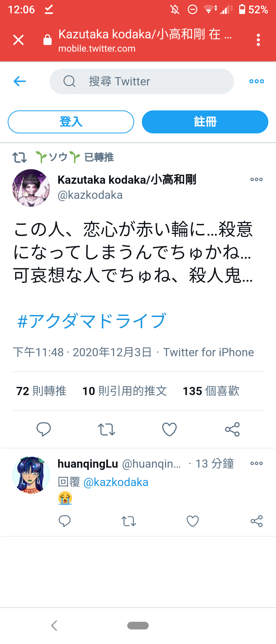Retweet the main tweet
The width and height of the screenshot is (276, 644).
[x=107, y=429]
